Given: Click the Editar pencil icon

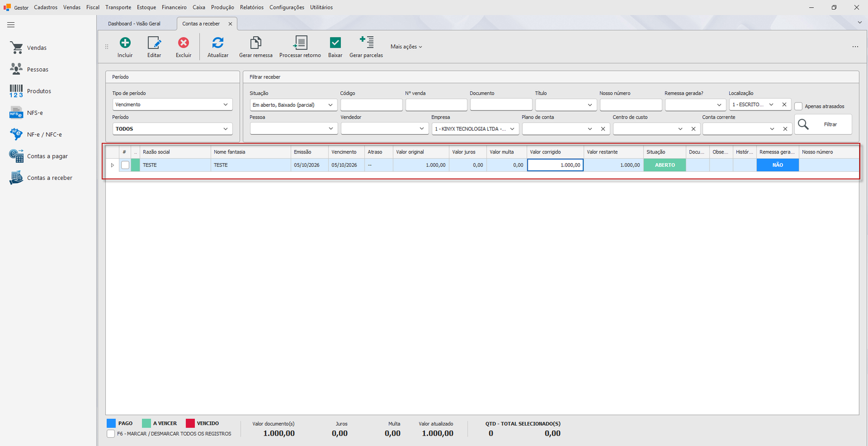Looking at the screenshot, I should (x=154, y=43).
